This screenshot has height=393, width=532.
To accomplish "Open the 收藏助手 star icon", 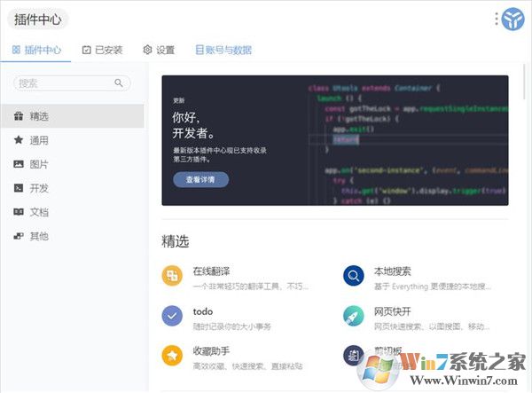I will pyautogui.click(x=172, y=356).
